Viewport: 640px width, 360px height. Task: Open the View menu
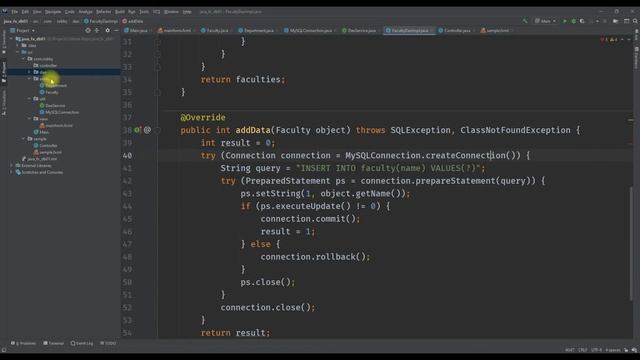coord(37,11)
